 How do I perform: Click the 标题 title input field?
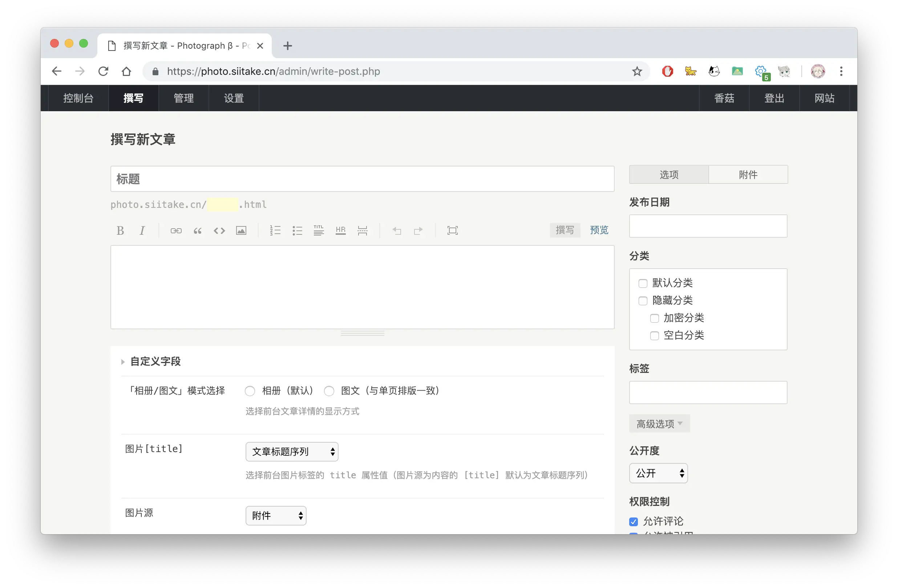tap(362, 179)
